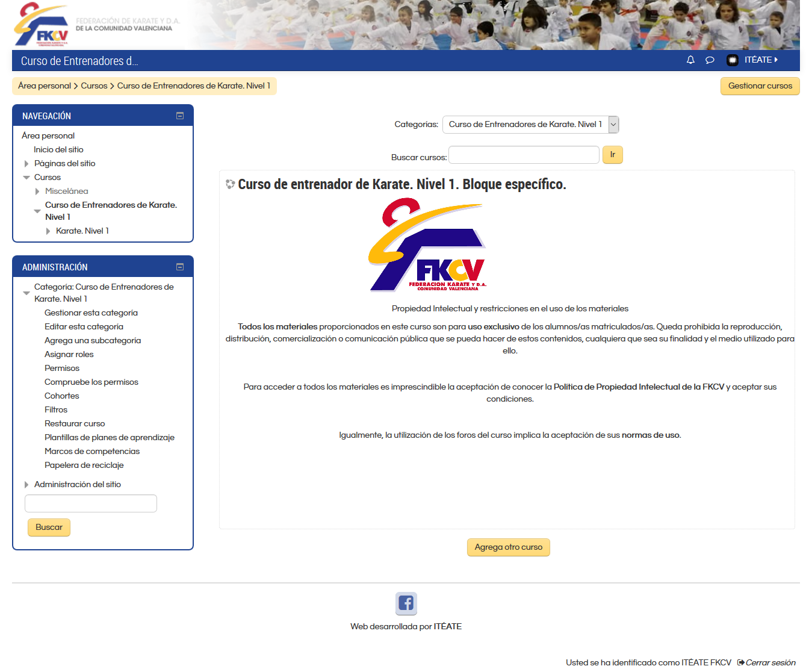Click the logout icon next to Cerrar sesión
Image resolution: width=812 pixels, height=669 pixels.
click(741, 662)
